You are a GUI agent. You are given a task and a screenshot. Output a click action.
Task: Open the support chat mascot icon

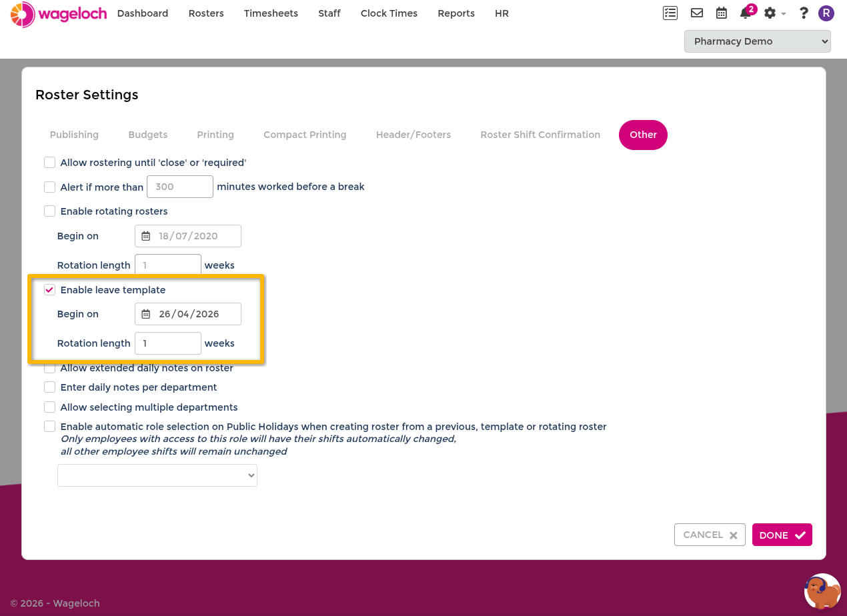click(x=822, y=591)
